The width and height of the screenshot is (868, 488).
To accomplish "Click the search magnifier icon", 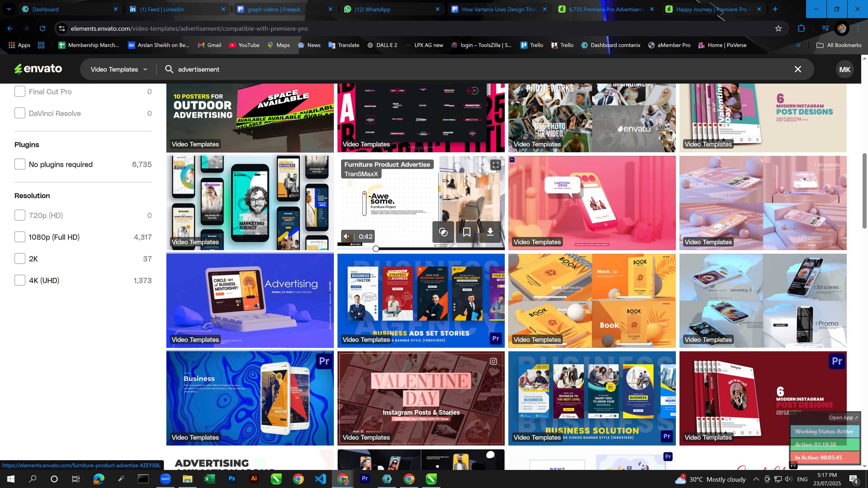I will pos(169,69).
